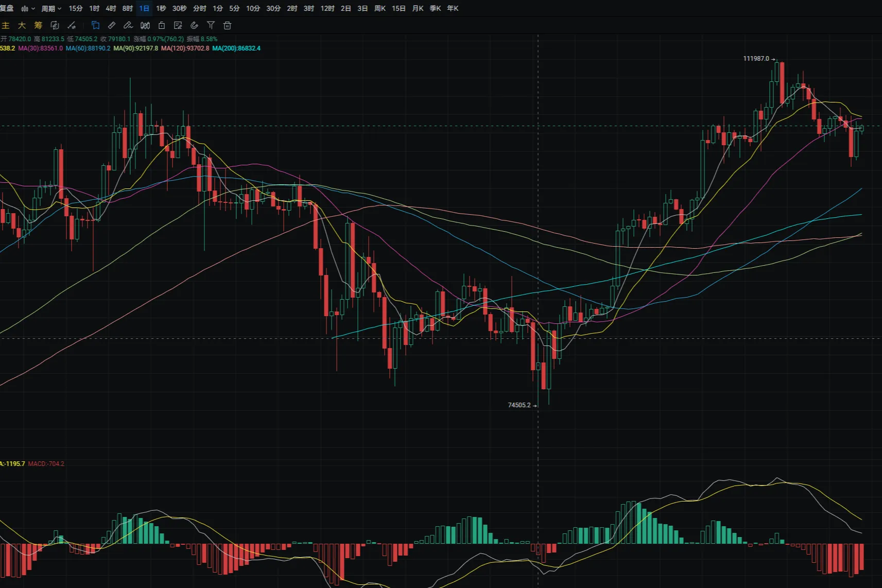
Task: Click the 高 81233.5 high value
Action: click(49, 39)
